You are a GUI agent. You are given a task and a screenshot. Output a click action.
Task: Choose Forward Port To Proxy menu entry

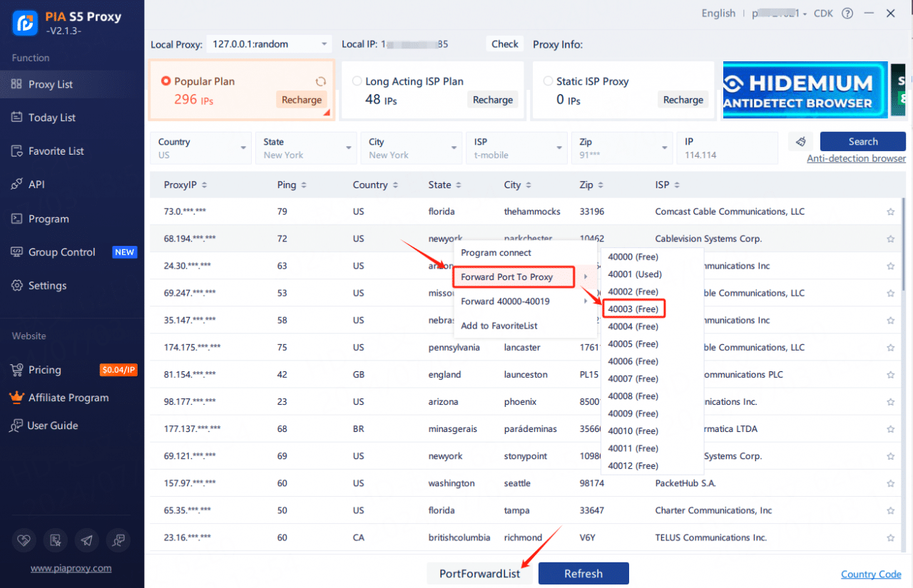coord(514,277)
